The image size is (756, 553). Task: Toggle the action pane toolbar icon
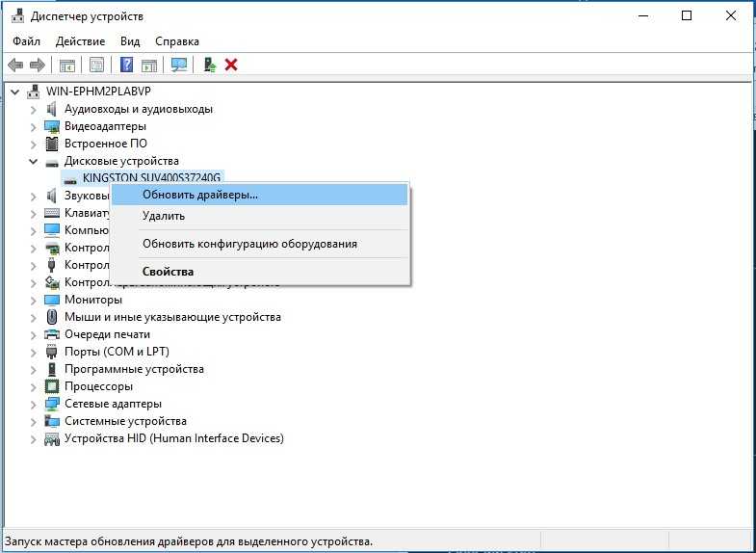point(149,65)
